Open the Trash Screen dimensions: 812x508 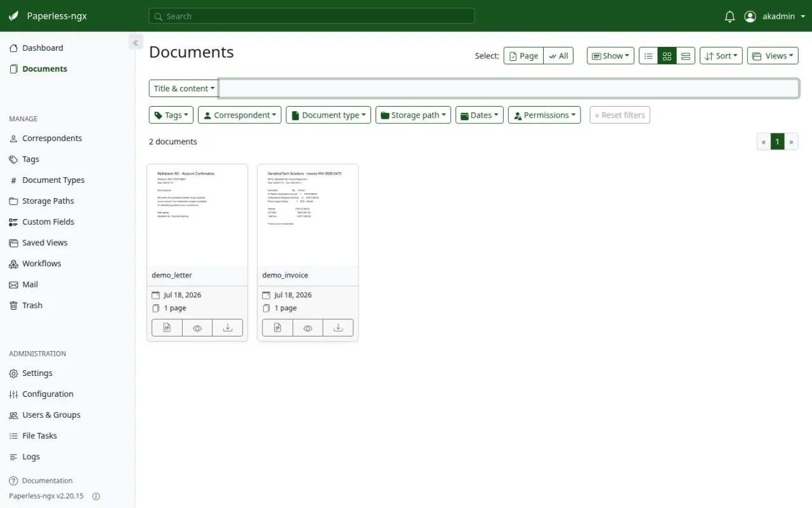(32, 306)
